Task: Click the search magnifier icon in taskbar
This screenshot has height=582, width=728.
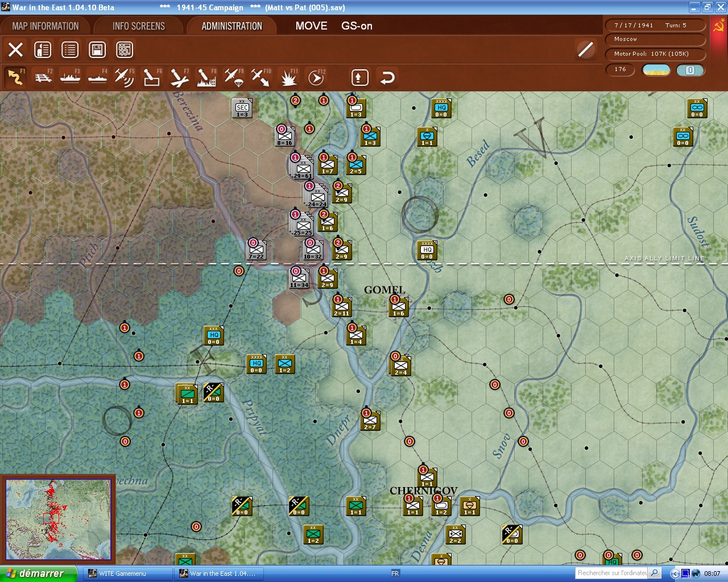Action: [x=655, y=573]
